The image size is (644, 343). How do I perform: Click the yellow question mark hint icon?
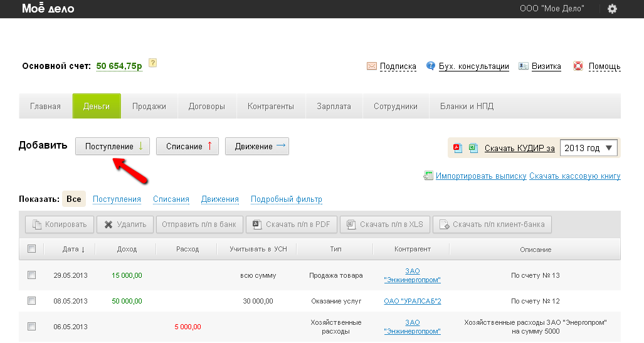[152, 63]
